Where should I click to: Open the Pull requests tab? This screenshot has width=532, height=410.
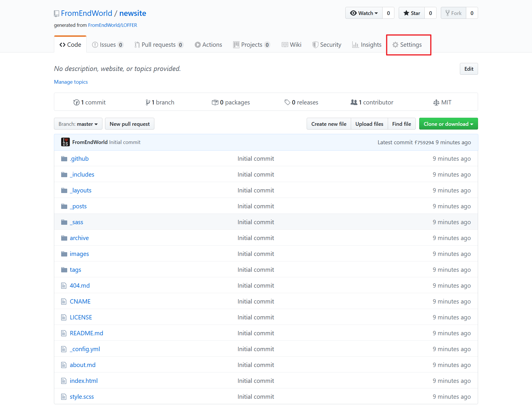coord(159,45)
